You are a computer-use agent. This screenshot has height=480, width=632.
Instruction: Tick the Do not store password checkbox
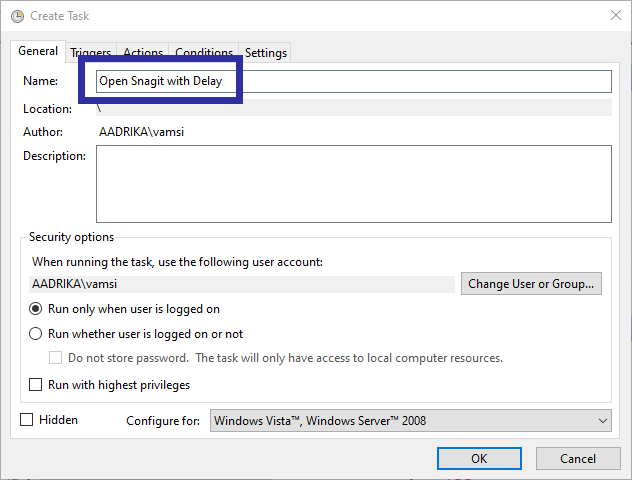tap(57, 358)
